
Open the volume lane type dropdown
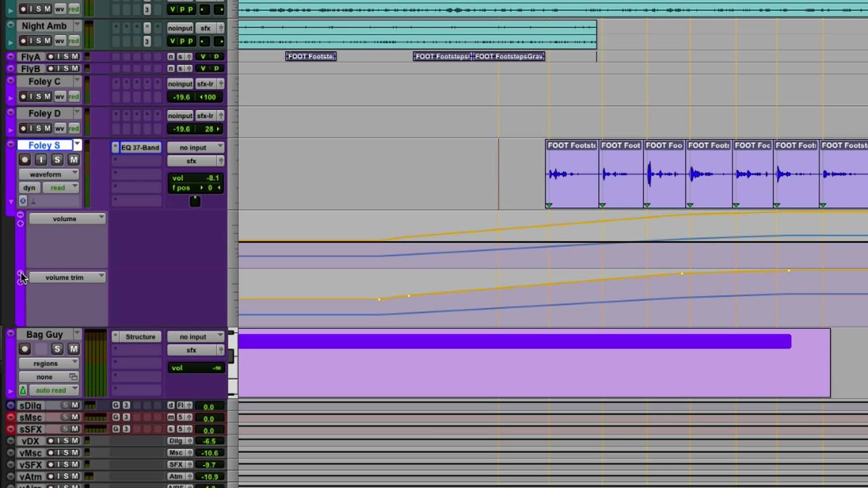point(67,219)
